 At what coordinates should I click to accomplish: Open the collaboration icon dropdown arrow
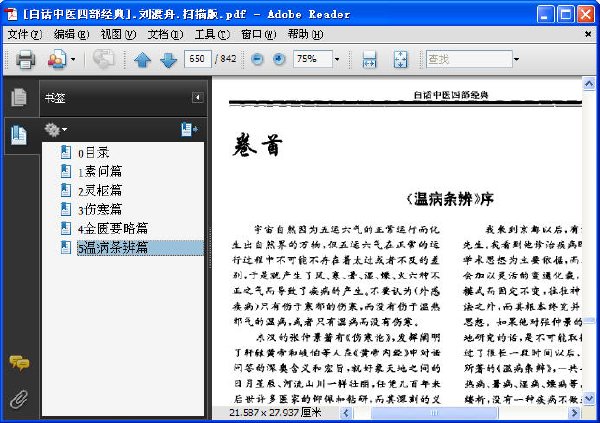coord(73,59)
